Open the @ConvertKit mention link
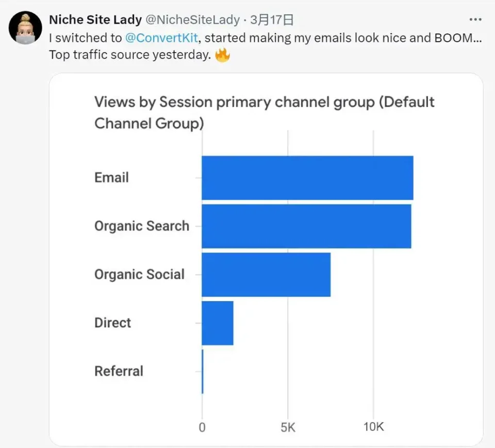This screenshot has width=495, height=448. 161,38
